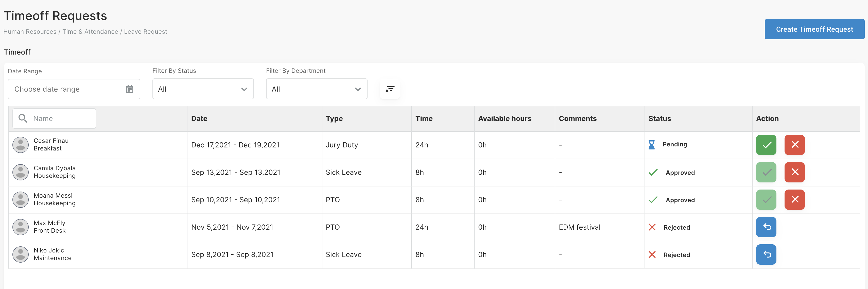The image size is (868, 289).
Task: Undo rejection for Max McFly
Action: [766, 227]
